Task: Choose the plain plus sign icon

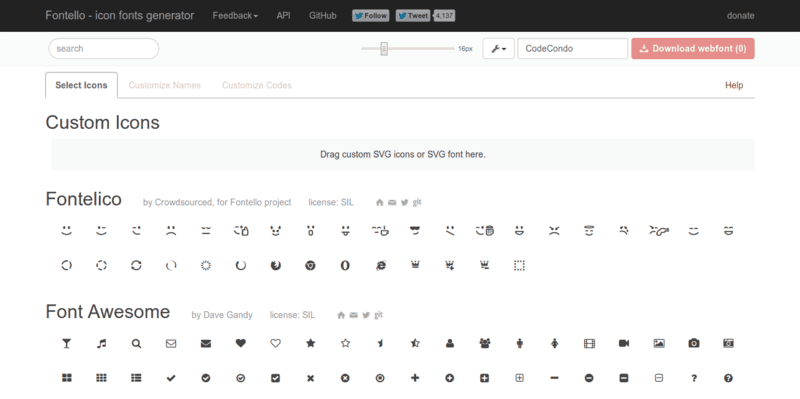Action: tap(415, 378)
